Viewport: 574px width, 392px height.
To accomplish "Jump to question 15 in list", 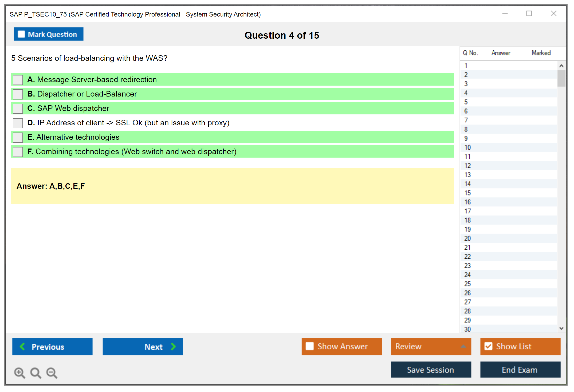I will [467, 193].
